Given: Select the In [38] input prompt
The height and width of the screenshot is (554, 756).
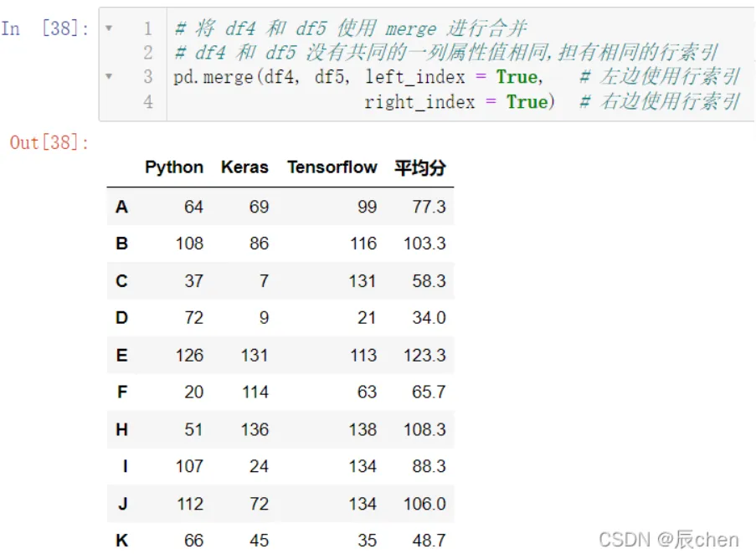Looking at the screenshot, I should [45, 28].
